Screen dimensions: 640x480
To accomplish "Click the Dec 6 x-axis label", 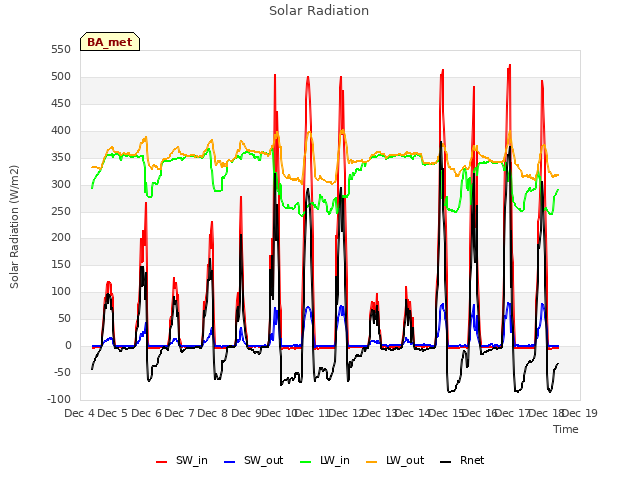I will [x=146, y=413].
